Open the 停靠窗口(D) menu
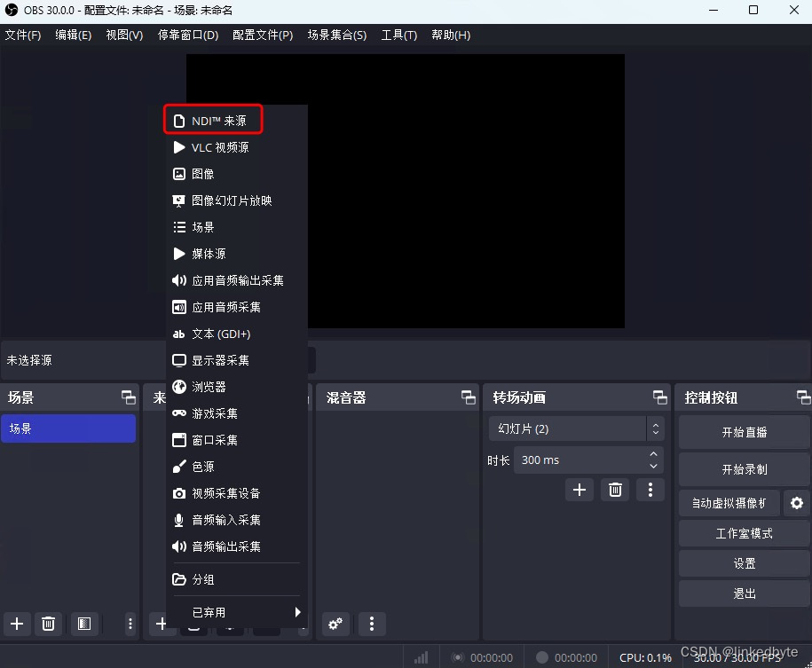This screenshot has height=668, width=812. (188, 35)
